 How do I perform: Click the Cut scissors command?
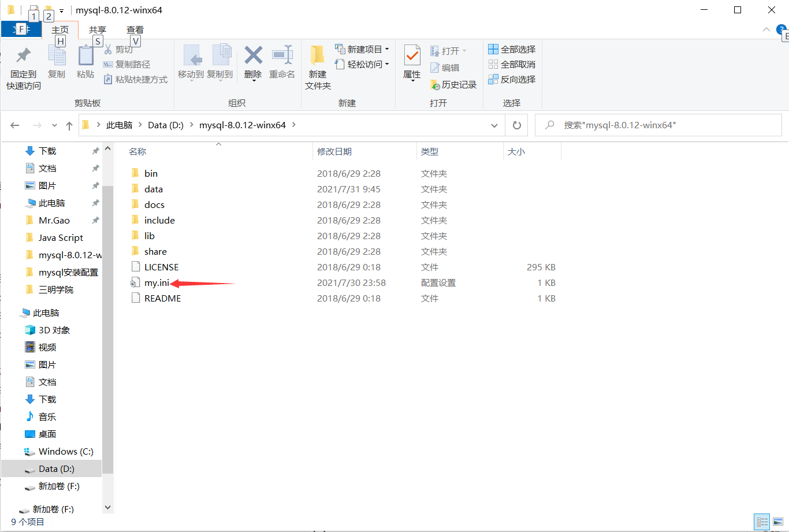(118, 50)
